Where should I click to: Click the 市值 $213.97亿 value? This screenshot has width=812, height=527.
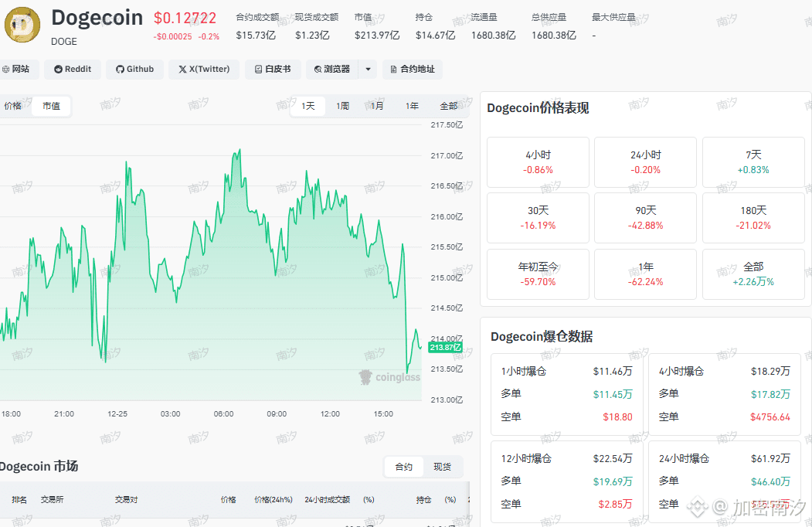coord(377,36)
